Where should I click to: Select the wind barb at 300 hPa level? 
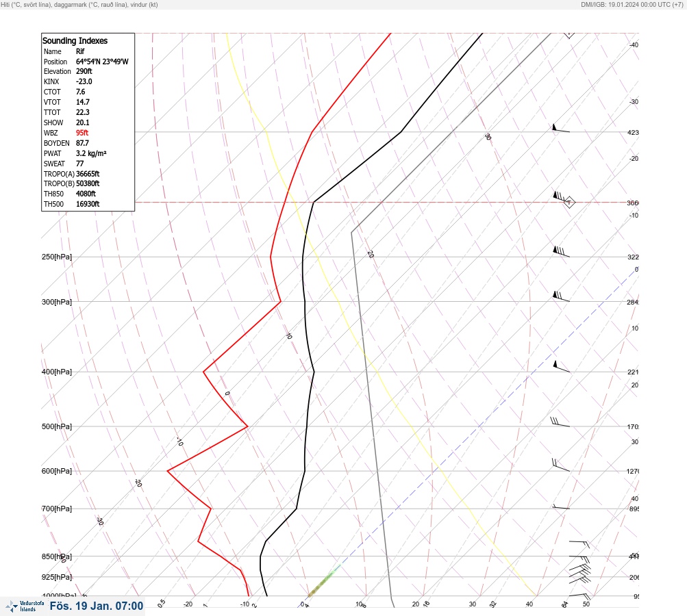tap(561, 296)
